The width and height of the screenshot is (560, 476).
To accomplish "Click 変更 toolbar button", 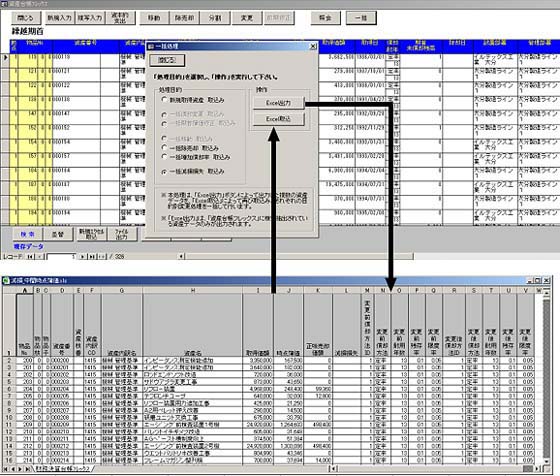I will click(x=246, y=17).
